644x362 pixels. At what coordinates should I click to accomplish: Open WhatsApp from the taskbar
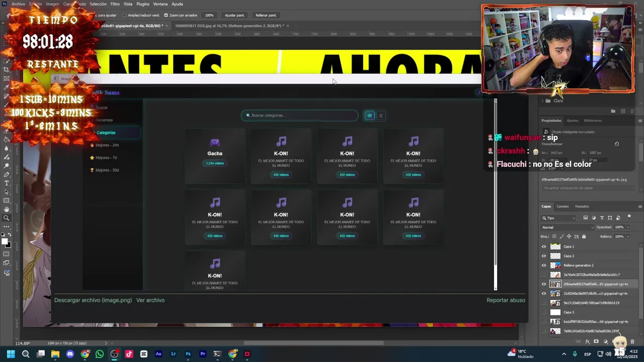(x=100, y=354)
